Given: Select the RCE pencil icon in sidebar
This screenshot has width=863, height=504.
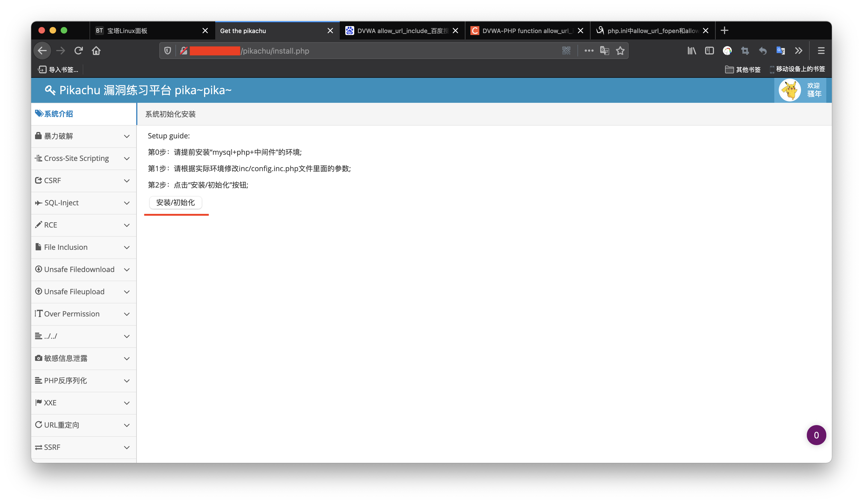Looking at the screenshot, I should tap(39, 224).
